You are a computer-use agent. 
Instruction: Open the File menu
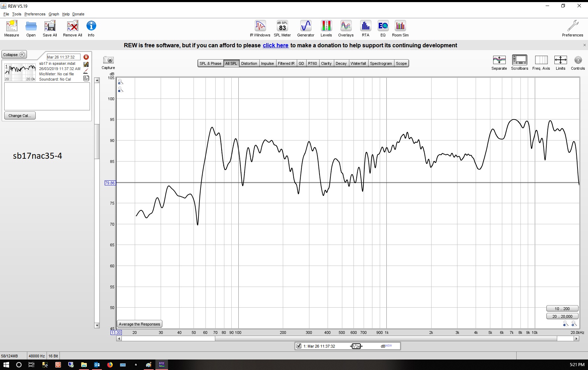6,14
